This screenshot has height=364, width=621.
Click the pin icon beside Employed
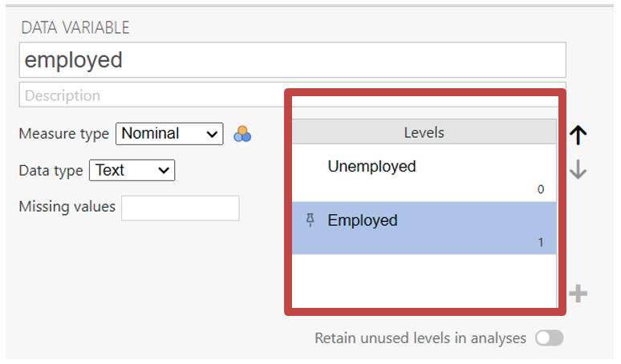pos(310,220)
